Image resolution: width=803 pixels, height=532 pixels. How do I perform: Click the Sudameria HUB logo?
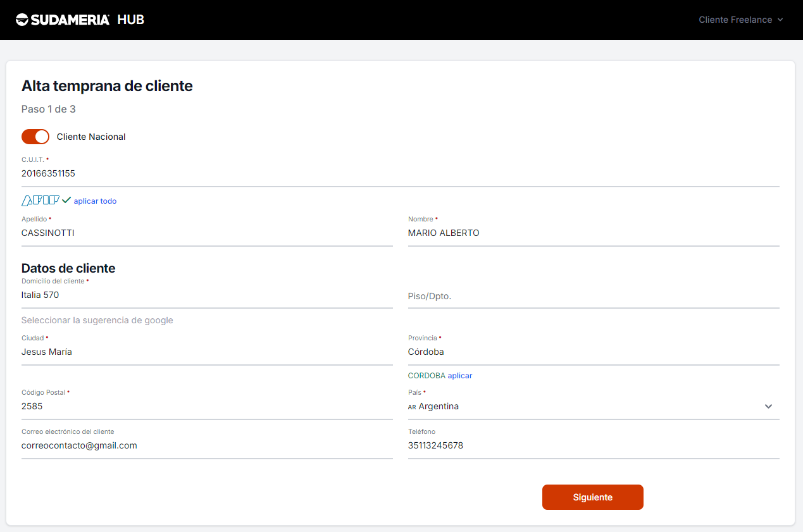coord(80,20)
